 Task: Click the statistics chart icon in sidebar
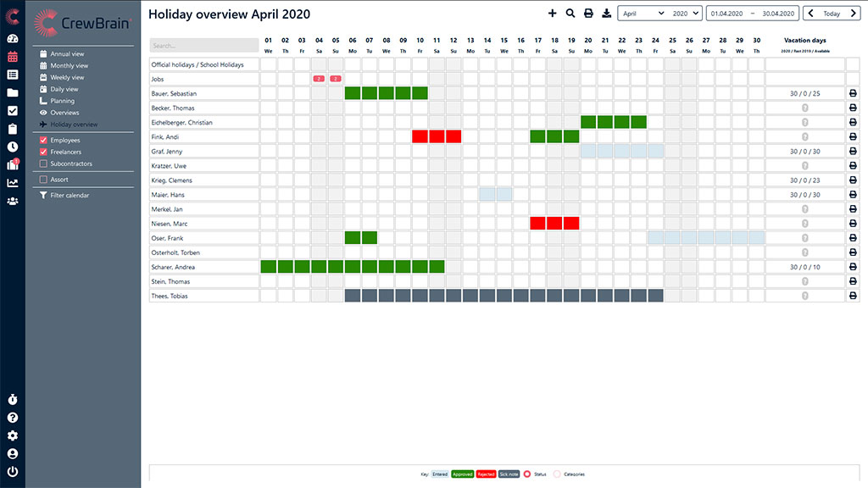click(13, 182)
